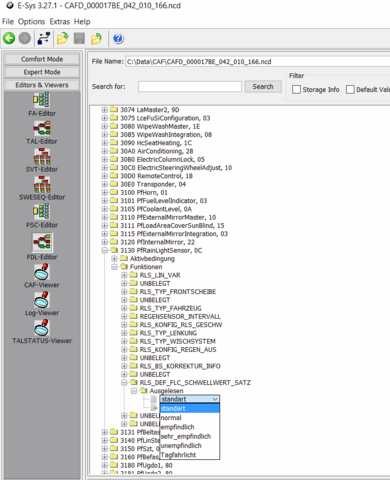Click folder icon of 3074 LaMaster2
The image size is (390, 480).
[114, 110]
